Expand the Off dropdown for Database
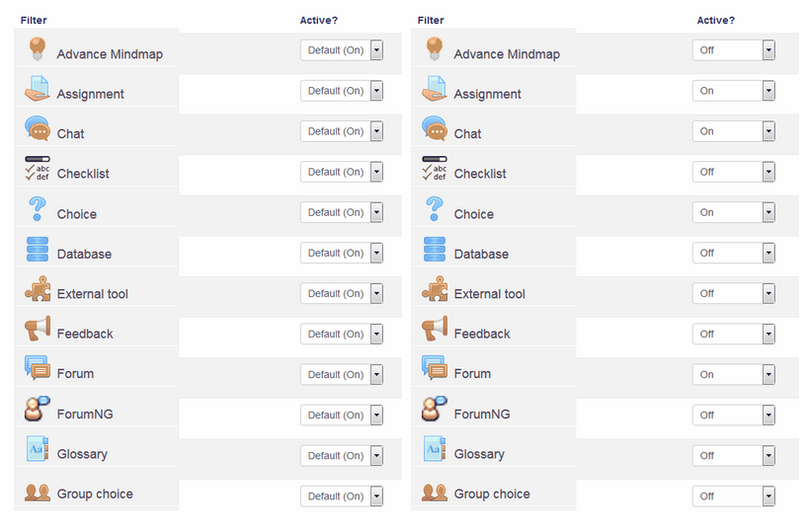The width and height of the screenshot is (807, 532). [734, 253]
